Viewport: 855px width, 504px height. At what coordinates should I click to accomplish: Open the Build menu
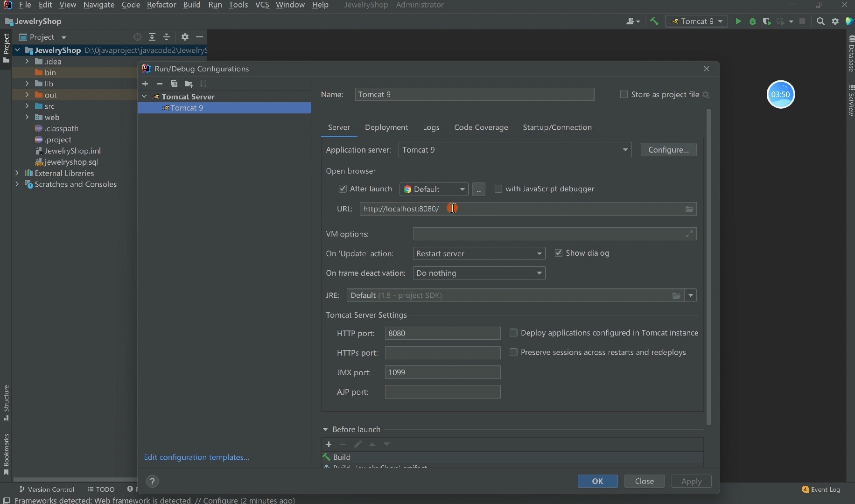tap(192, 5)
